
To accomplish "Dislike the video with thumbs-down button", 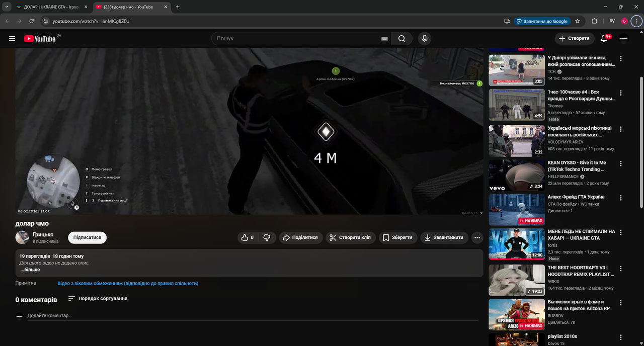I will coord(267,237).
